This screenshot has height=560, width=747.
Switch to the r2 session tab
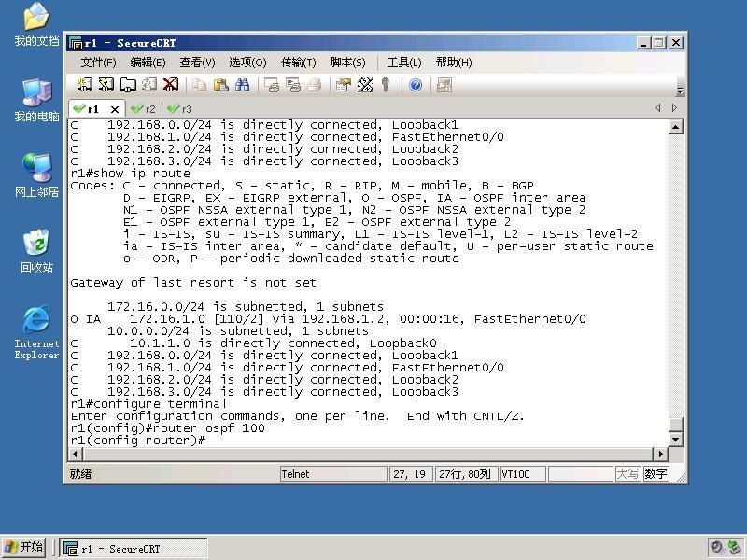[x=144, y=109]
